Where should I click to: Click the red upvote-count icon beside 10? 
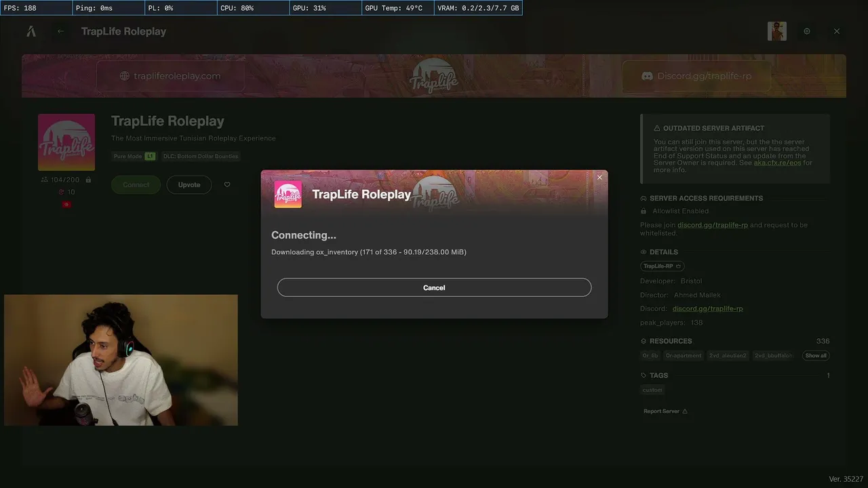(61, 192)
